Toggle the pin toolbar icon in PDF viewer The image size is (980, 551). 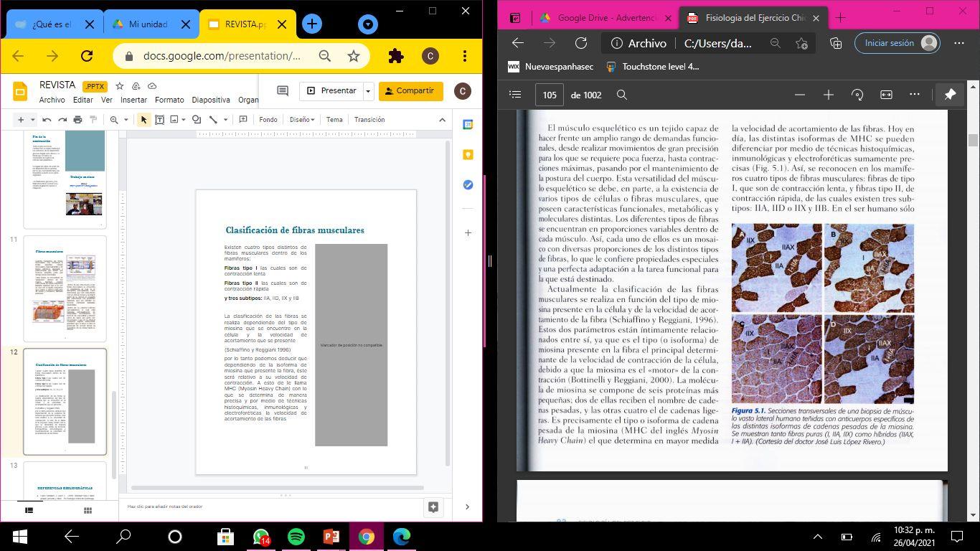tap(950, 95)
